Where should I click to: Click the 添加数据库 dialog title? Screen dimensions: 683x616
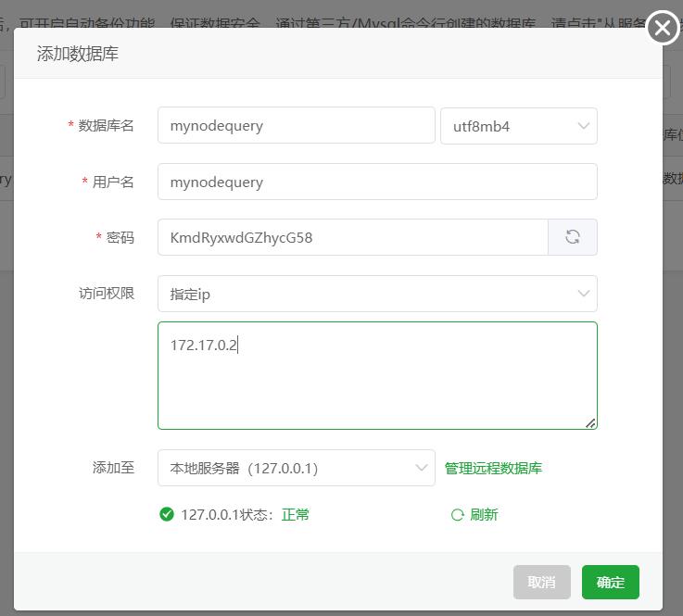tap(78, 54)
